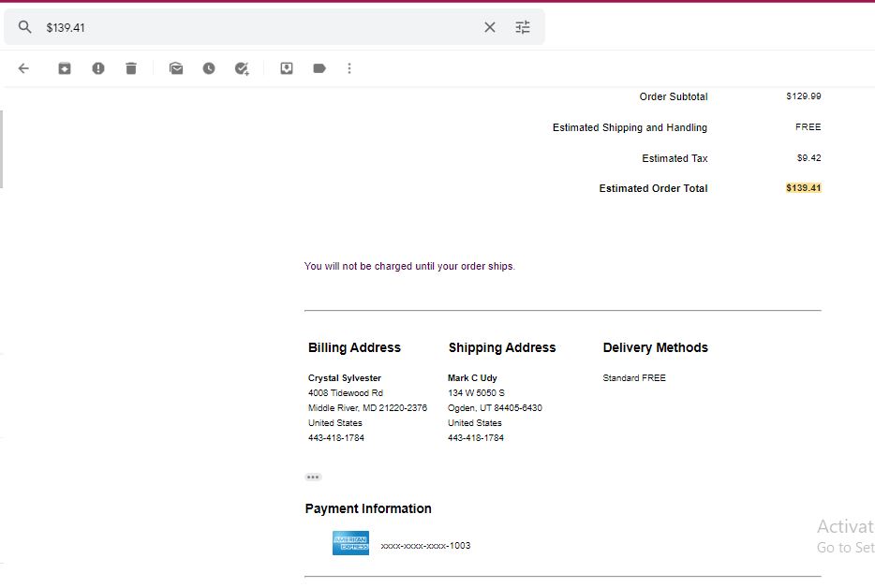This screenshot has width=875, height=588.
Task: Click the Payment Information heading
Action: pos(368,508)
